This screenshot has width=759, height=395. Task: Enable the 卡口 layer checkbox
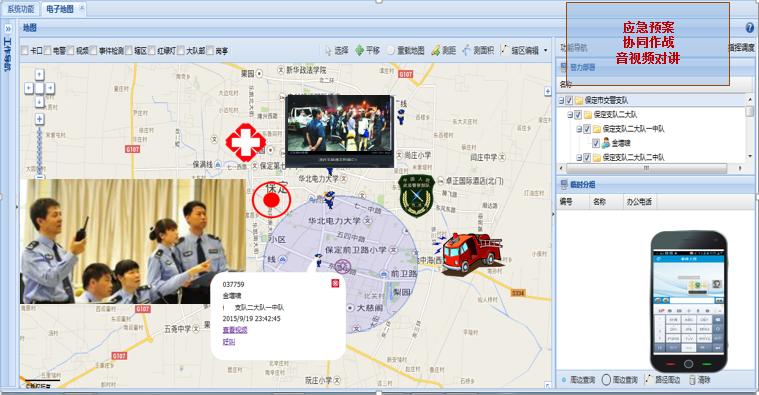click(24, 50)
